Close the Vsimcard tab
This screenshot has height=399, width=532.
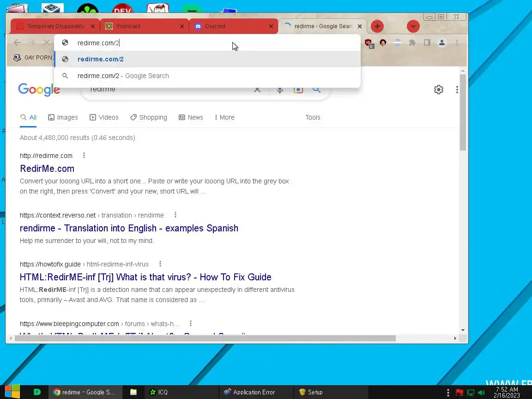tap(182, 26)
